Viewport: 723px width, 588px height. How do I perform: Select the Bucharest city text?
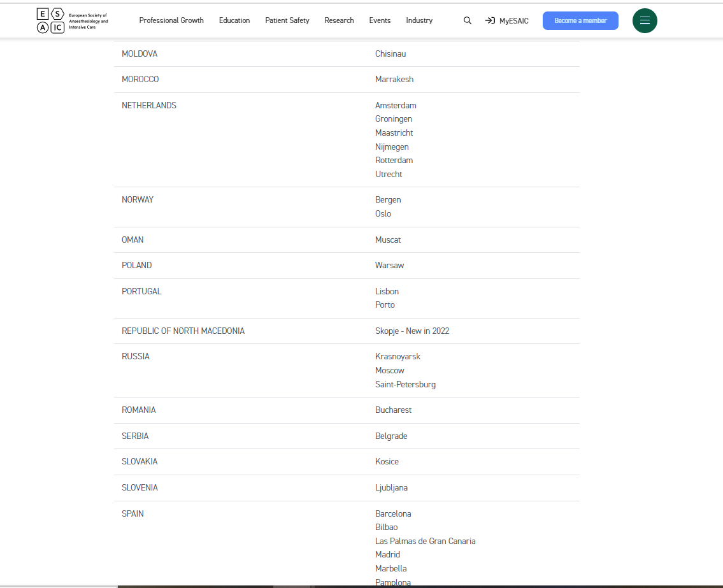tap(393, 410)
